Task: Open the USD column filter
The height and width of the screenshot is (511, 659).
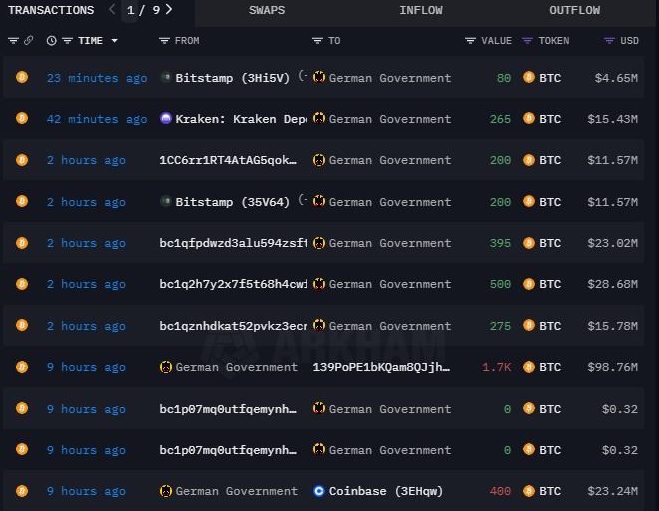Action: coord(609,41)
